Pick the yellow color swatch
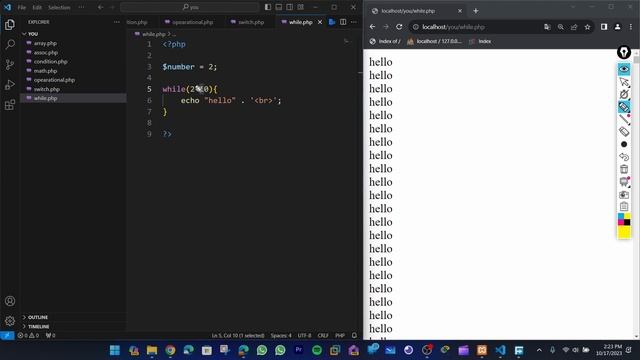640x360 pixels. 624,232
